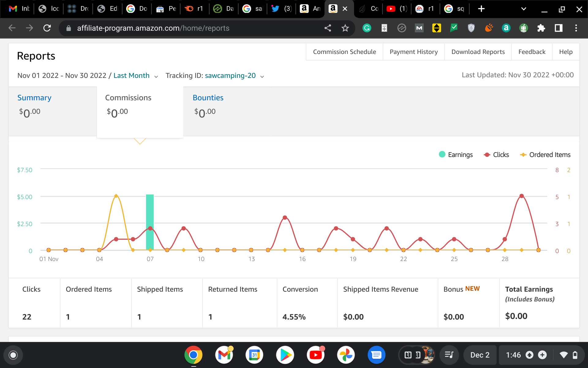Click the ordered items peak near Nov 05
This screenshot has width=588, height=368.
point(116,196)
